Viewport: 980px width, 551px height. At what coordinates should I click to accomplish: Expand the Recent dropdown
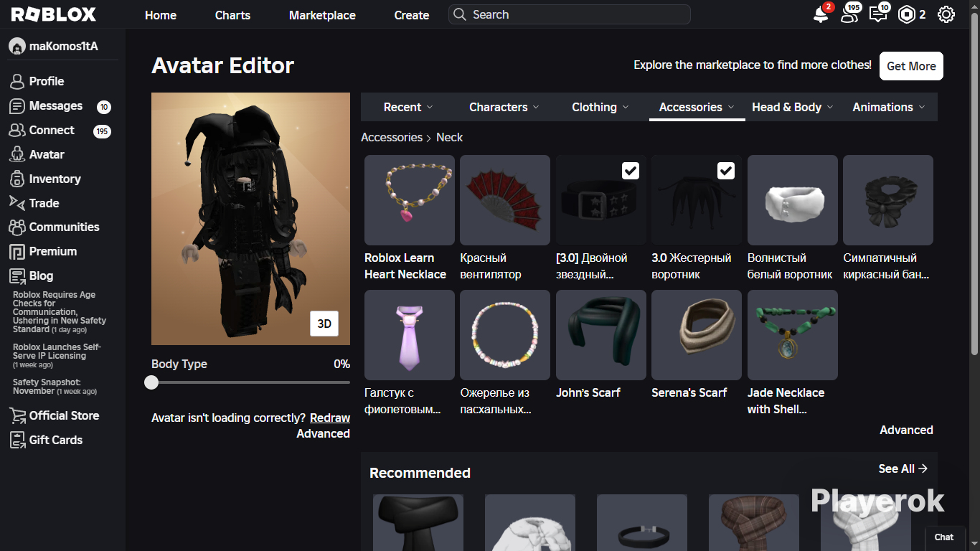(x=408, y=107)
